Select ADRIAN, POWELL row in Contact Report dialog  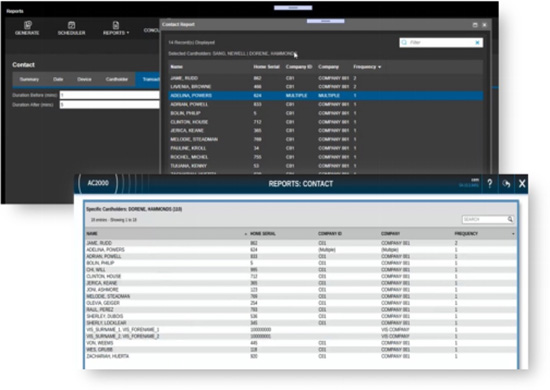[x=326, y=104]
